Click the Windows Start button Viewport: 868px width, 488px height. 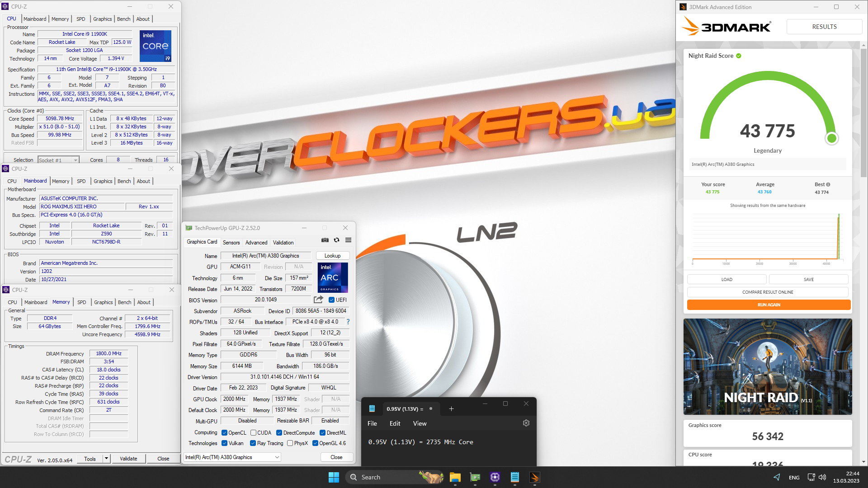point(334,477)
